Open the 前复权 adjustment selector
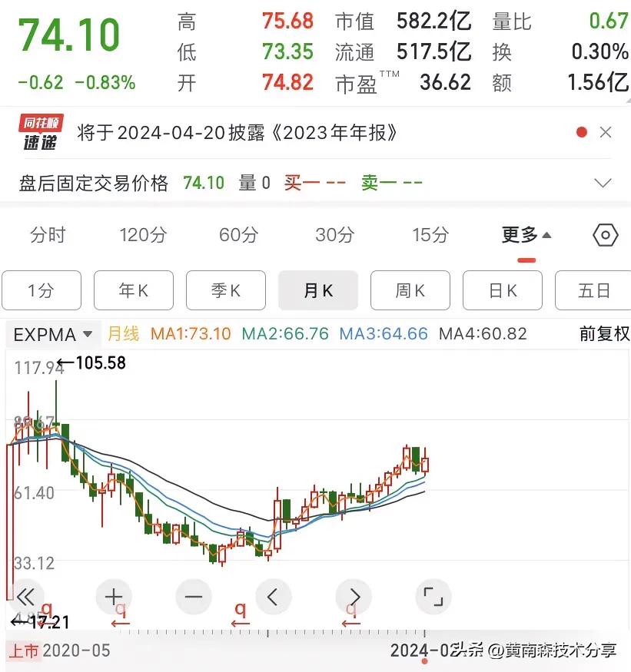This screenshot has width=631, height=672. point(604,334)
